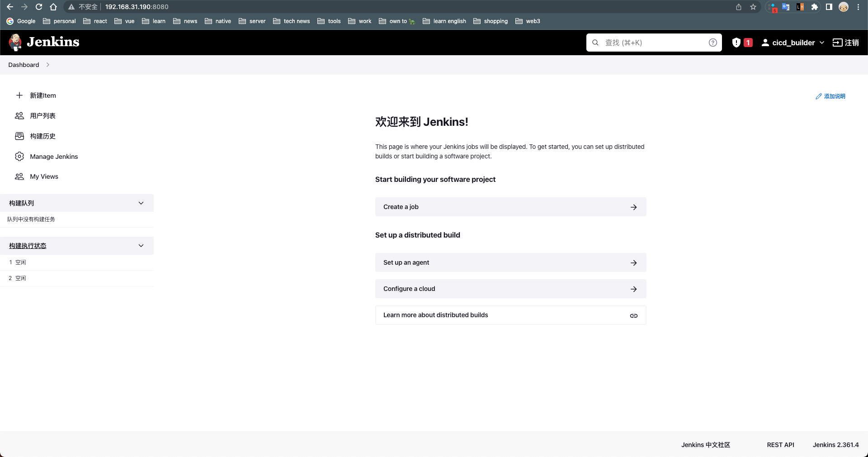
Task: Click the people icon beside 用户列表
Action: 19,116
